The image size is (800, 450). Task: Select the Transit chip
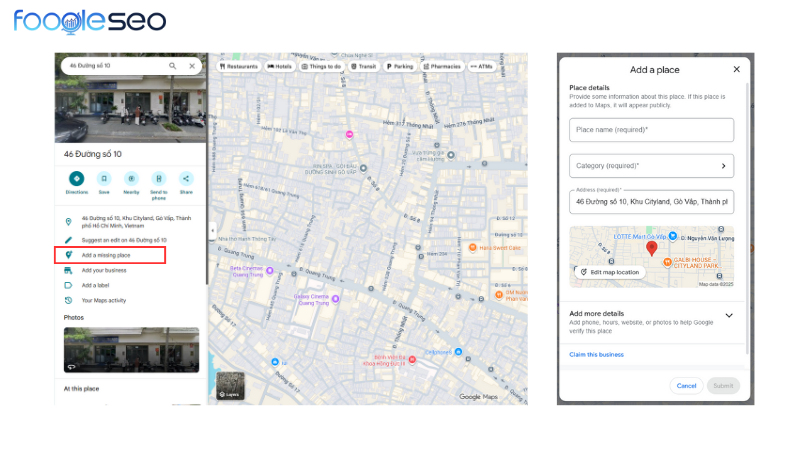click(x=364, y=66)
